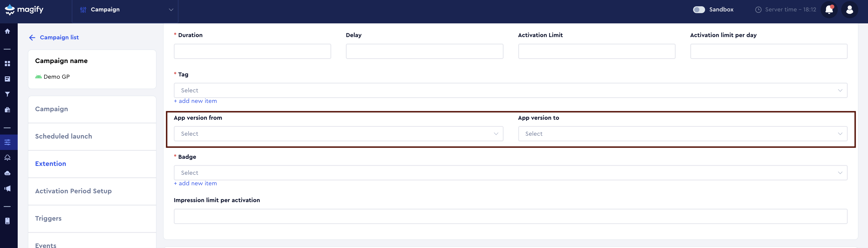This screenshot has height=248, width=868.
Task: Click the Activation limit per day field
Action: point(769,51)
